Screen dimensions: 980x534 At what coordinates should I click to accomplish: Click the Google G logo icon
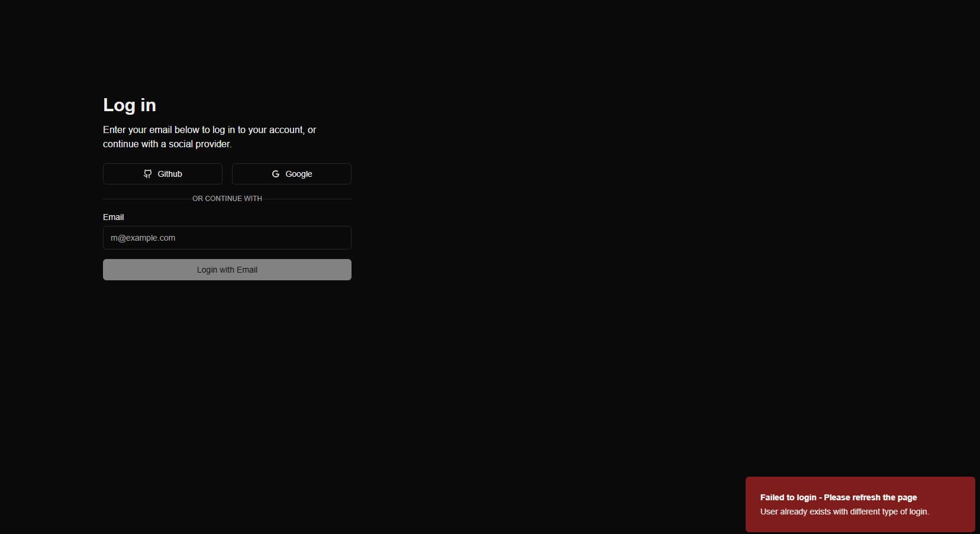click(x=275, y=174)
